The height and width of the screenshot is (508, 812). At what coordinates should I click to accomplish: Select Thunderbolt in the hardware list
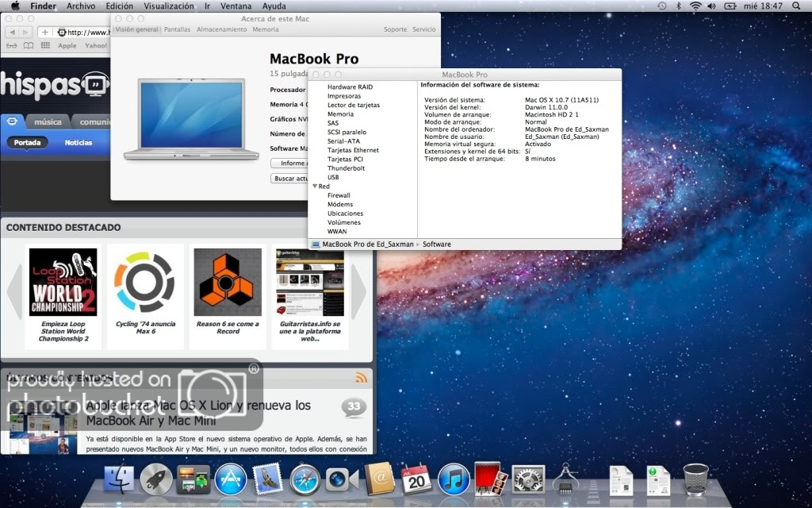[346, 168]
